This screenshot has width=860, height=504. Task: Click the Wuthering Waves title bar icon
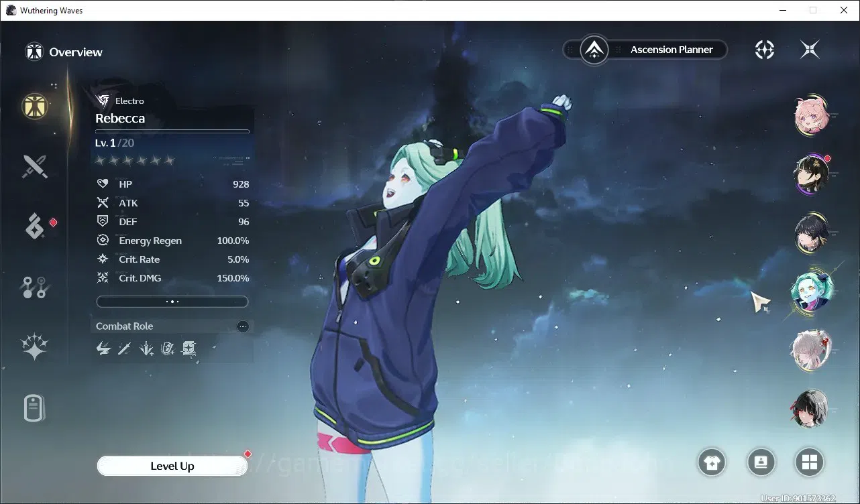coord(11,10)
